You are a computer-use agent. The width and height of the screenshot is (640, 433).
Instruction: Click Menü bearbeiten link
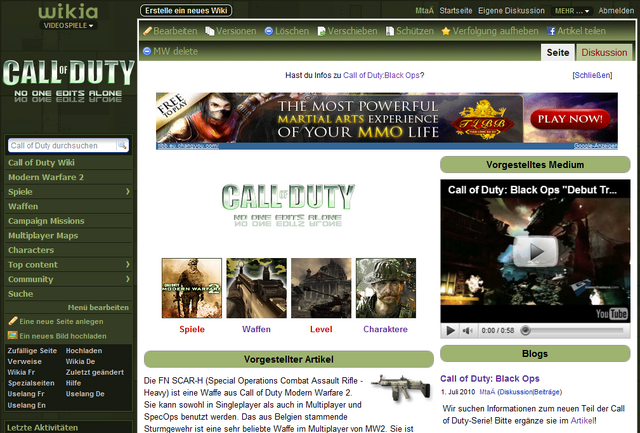click(x=98, y=308)
